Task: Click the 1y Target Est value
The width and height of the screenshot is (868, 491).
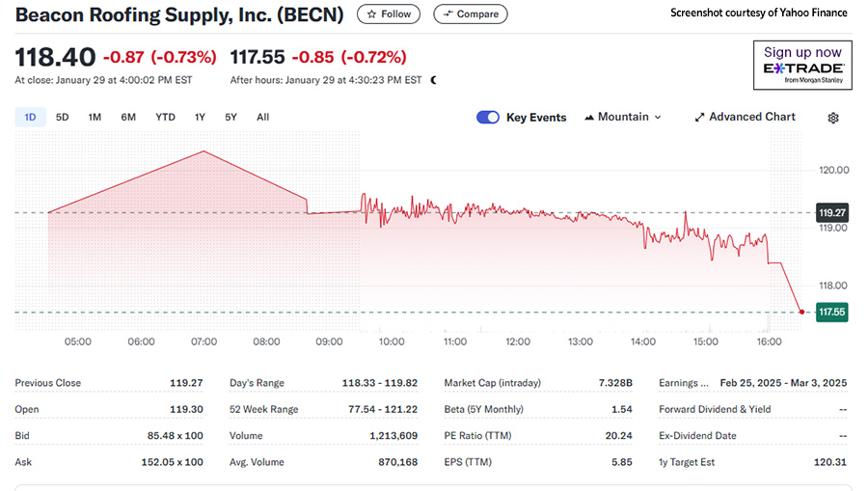Action: (829, 463)
